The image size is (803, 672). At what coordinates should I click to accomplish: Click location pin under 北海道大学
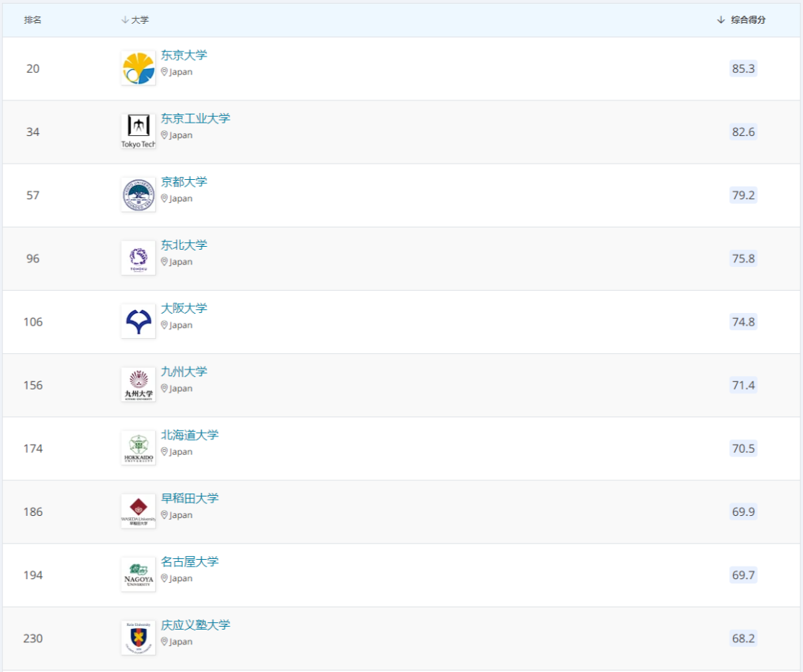pos(164,451)
